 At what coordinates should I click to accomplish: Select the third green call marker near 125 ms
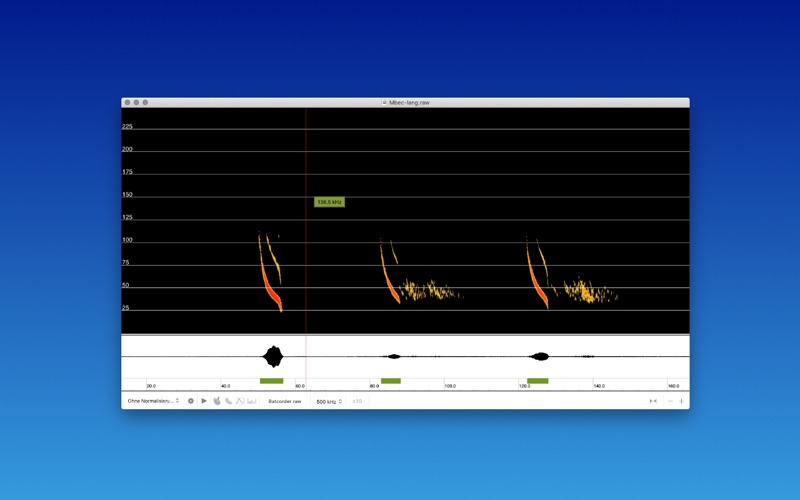pyautogui.click(x=538, y=381)
